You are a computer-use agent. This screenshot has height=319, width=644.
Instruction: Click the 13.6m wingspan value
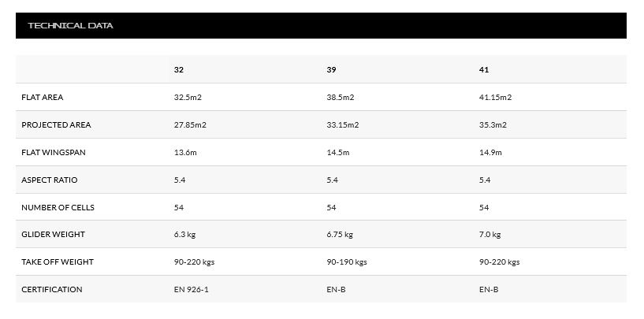[185, 152]
